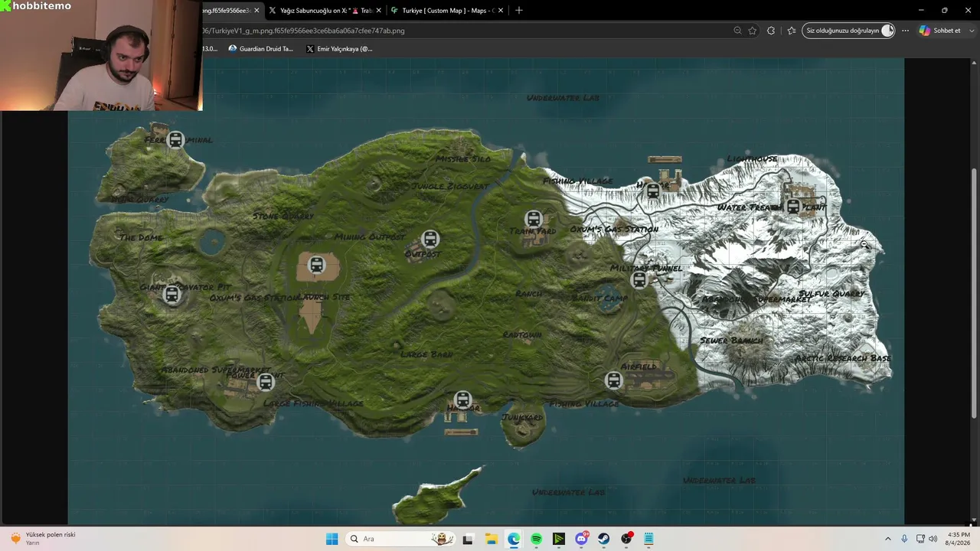This screenshot has height=551, width=980.
Task: Select the train icon at Military Tunnel
Action: pyautogui.click(x=639, y=280)
